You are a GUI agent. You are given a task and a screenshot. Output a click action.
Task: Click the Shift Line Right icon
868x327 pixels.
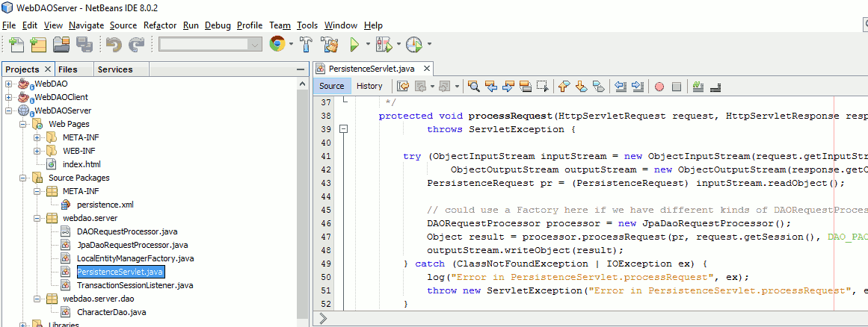point(638,86)
